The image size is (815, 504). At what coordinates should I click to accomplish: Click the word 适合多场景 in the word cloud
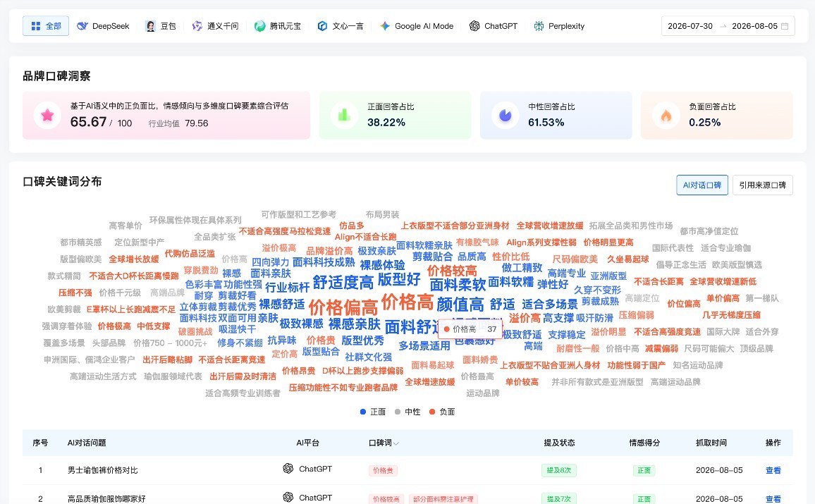click(550, 304)
